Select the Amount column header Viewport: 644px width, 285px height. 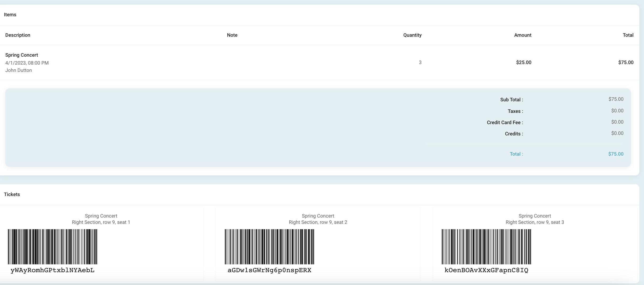[x=523, y=35]
